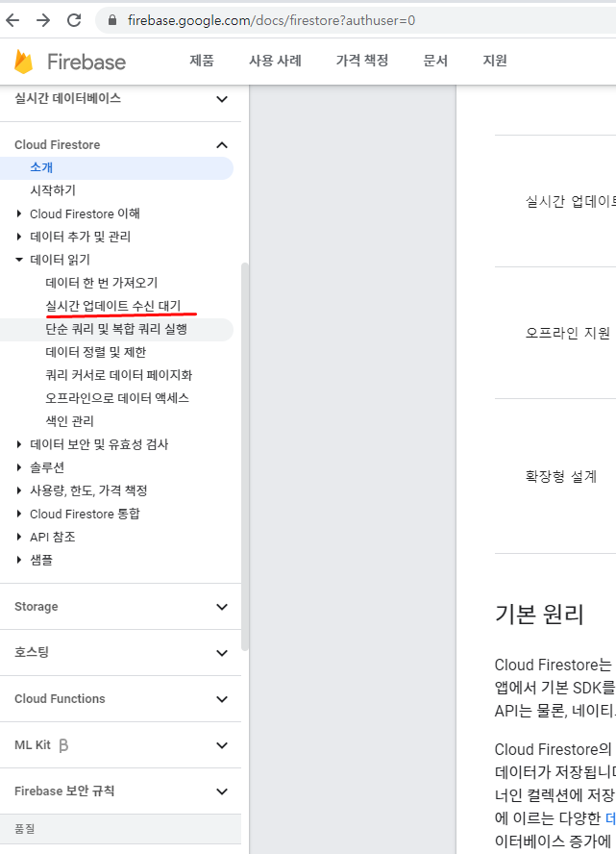Expand the 솔루션 tree arrow
The width and height of the screenshot is (616, 854).
[x=19, y=467]
